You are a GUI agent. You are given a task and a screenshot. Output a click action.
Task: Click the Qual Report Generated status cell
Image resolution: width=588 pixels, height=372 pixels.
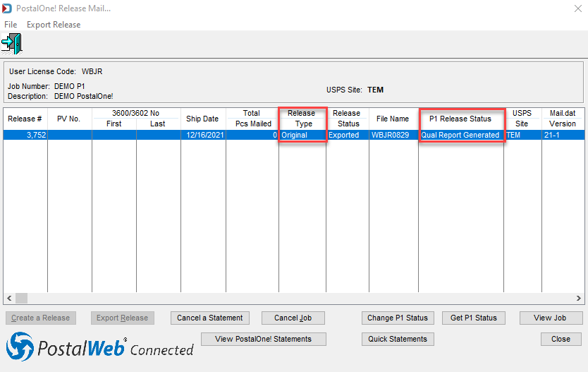(x=461, y=135)
